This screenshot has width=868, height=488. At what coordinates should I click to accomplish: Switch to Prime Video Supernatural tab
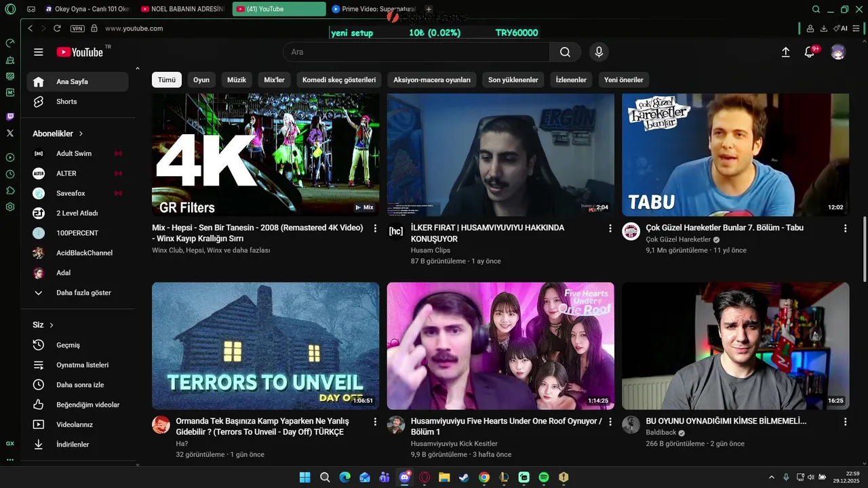tap(373, 9)
